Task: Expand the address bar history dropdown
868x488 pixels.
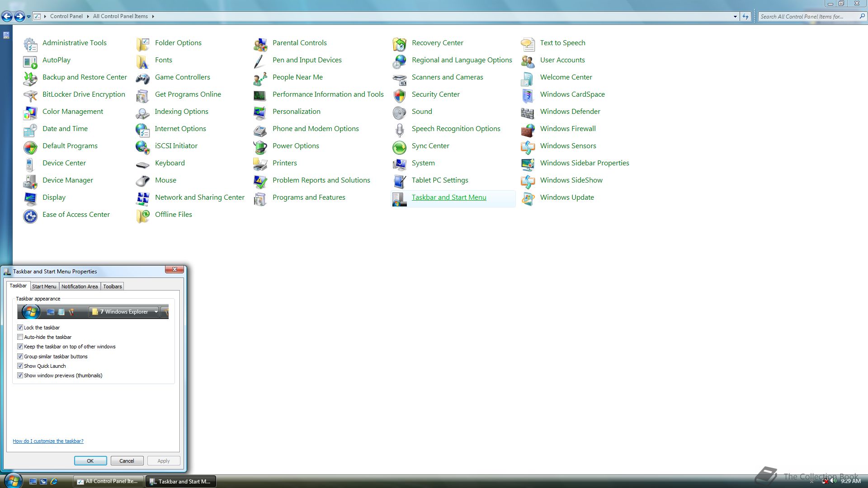Action: [x=735, y=16]
